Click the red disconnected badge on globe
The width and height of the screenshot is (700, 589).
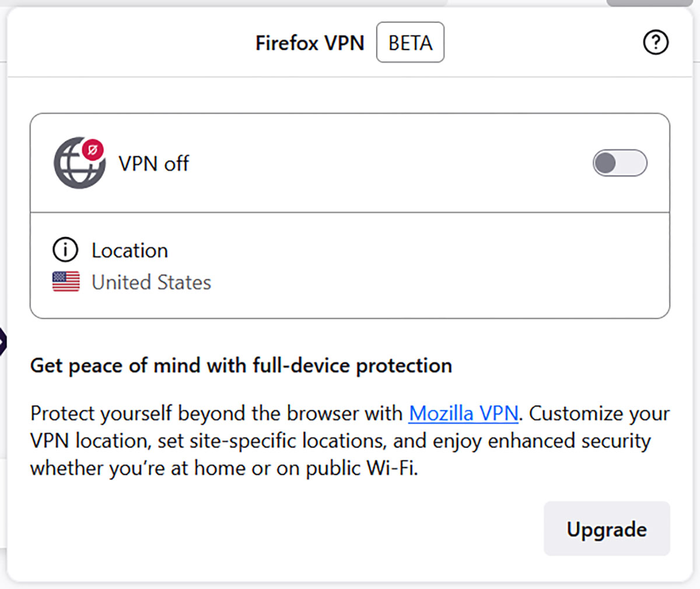[x=92, y=150]
